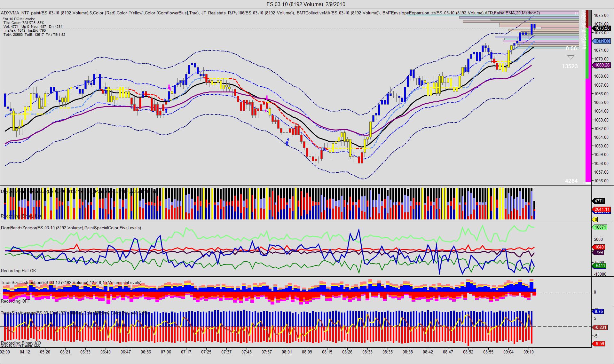Select the JT_Realstats_RJ7v106 indicator label

point(248,13)
